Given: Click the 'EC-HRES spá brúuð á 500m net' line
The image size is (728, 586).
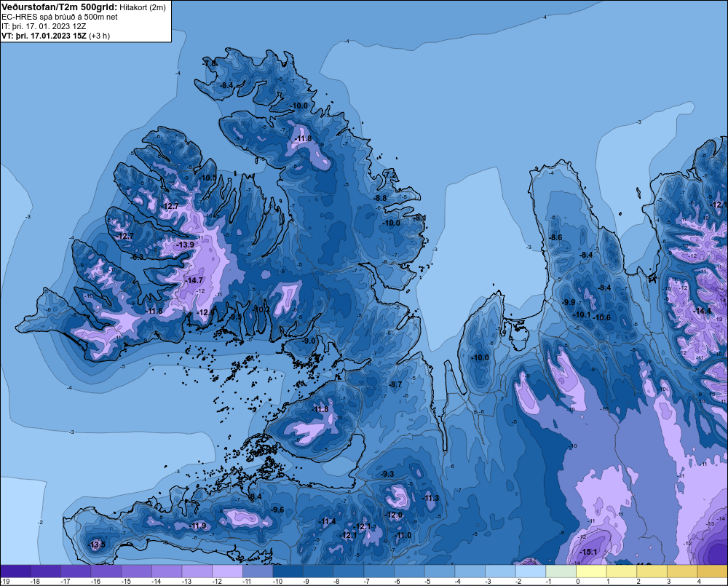Looking at the screenshot, I should [60, 17].
